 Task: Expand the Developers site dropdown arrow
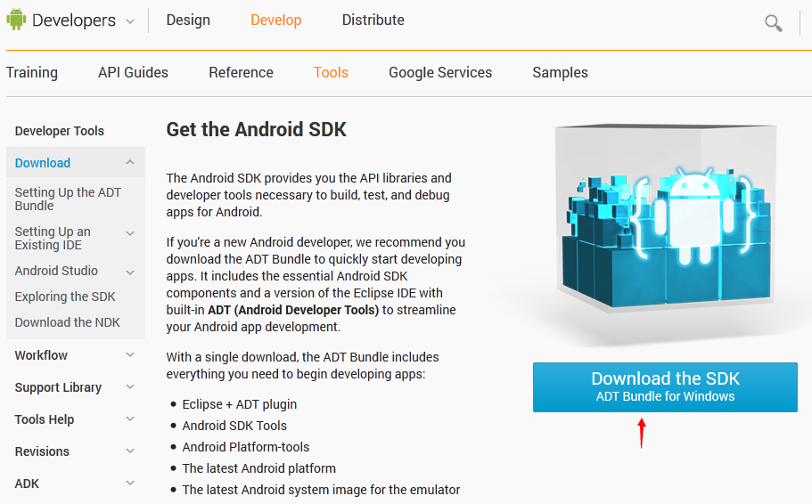130,21
